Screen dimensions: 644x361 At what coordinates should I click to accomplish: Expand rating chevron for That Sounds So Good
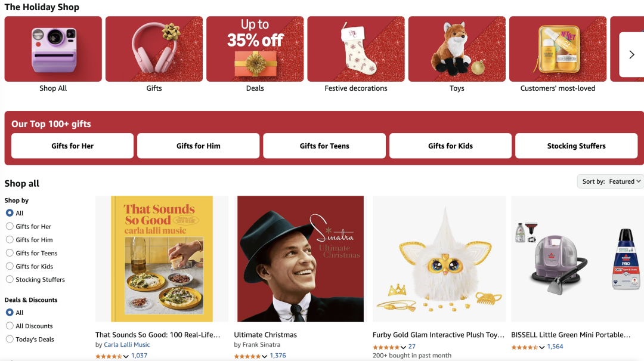click(x=126, y=356)
